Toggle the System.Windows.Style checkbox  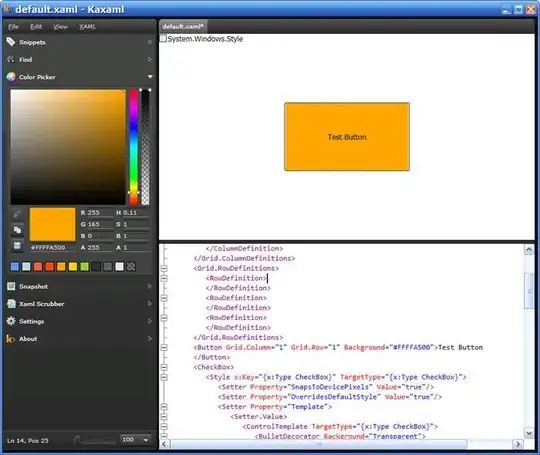coord(163,39)
